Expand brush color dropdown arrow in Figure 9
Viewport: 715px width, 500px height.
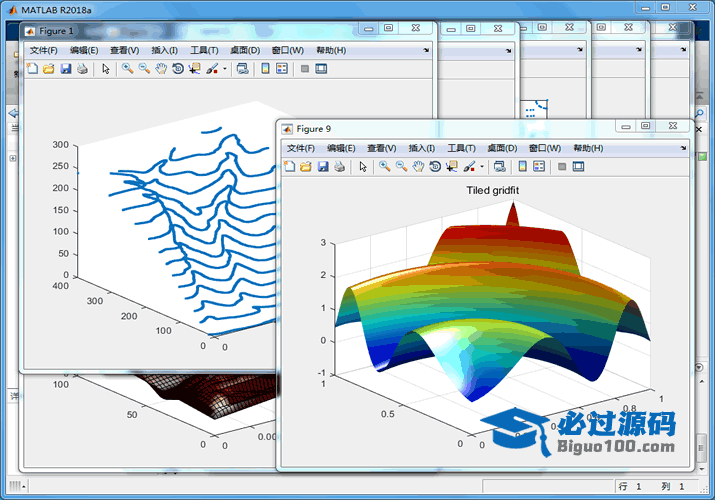[483, 167]
